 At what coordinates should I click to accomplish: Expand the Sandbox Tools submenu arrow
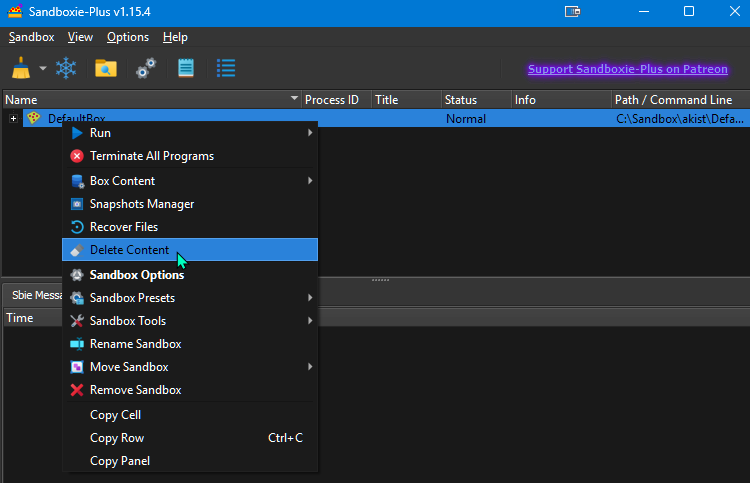310,320
